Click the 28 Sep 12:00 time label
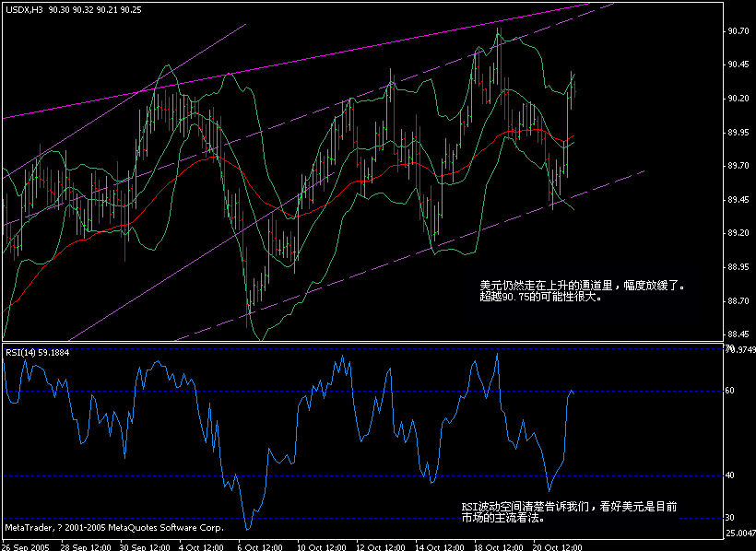 click(x=87, y=547)
